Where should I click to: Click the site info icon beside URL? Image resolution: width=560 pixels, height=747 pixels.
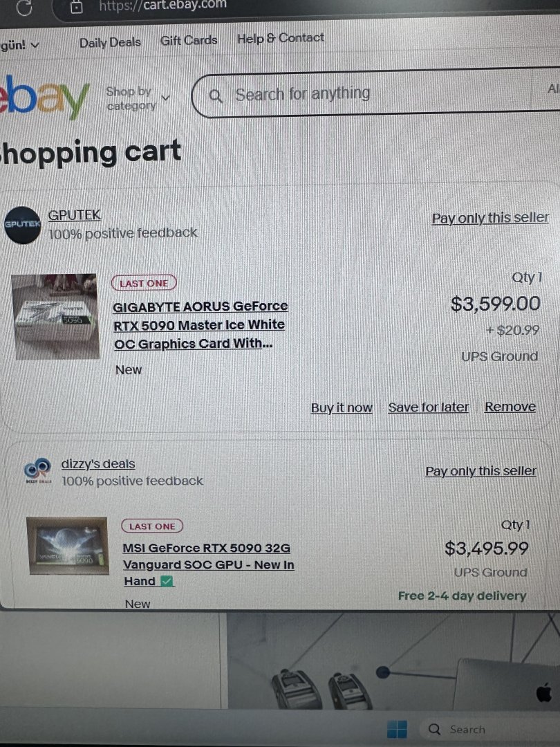(77, 7)
